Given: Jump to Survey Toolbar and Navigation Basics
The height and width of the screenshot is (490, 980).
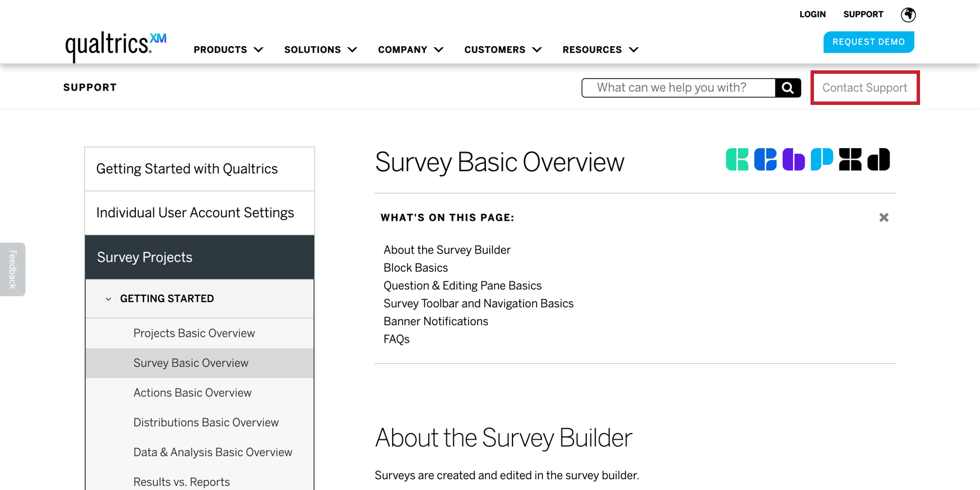Looking at the screenshot, I should [x=478, y=303].
